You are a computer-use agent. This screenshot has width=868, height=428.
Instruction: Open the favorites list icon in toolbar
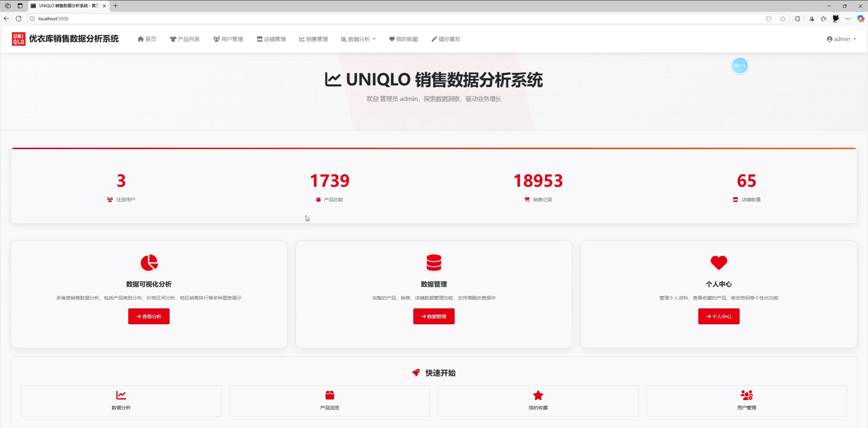(824, 19)
